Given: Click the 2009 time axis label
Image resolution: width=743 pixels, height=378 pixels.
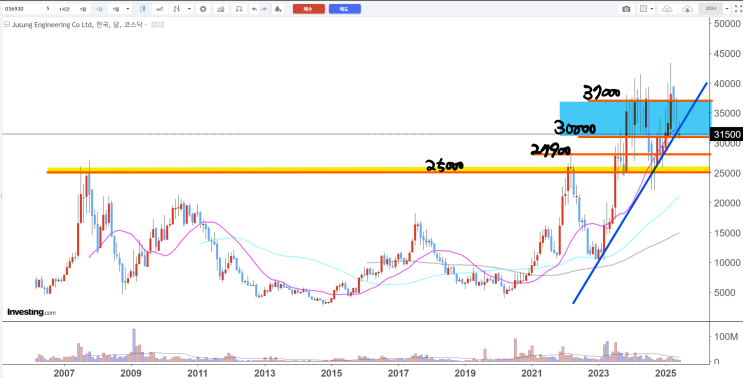Looking at the screenshot, I should coord(132,372).
